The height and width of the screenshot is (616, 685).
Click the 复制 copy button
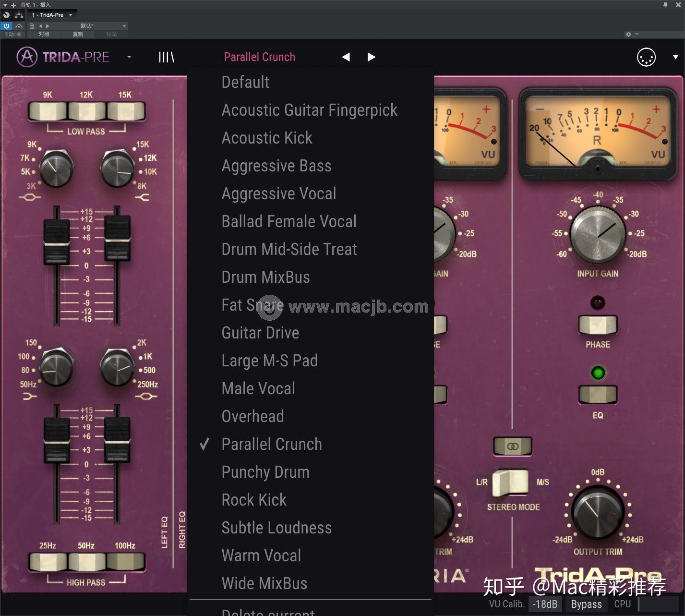pyautogui.click(x=78, y=34)
